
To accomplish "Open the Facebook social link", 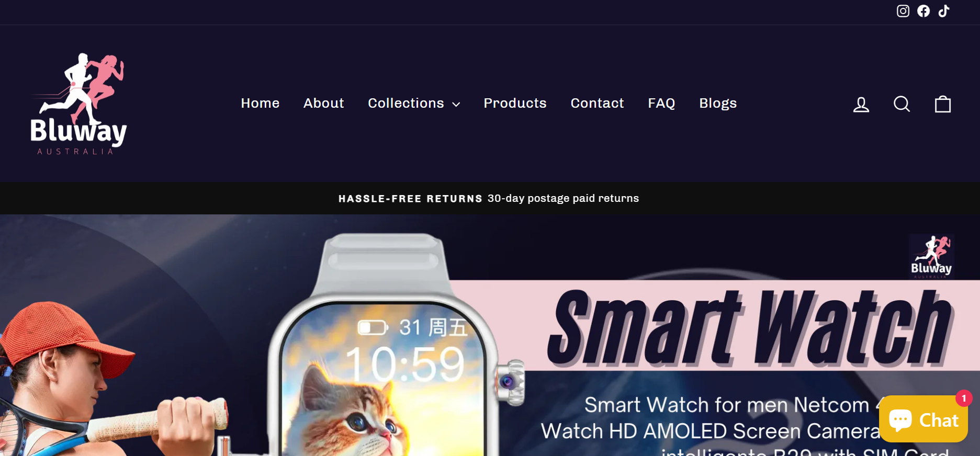I will coord(923,11).
